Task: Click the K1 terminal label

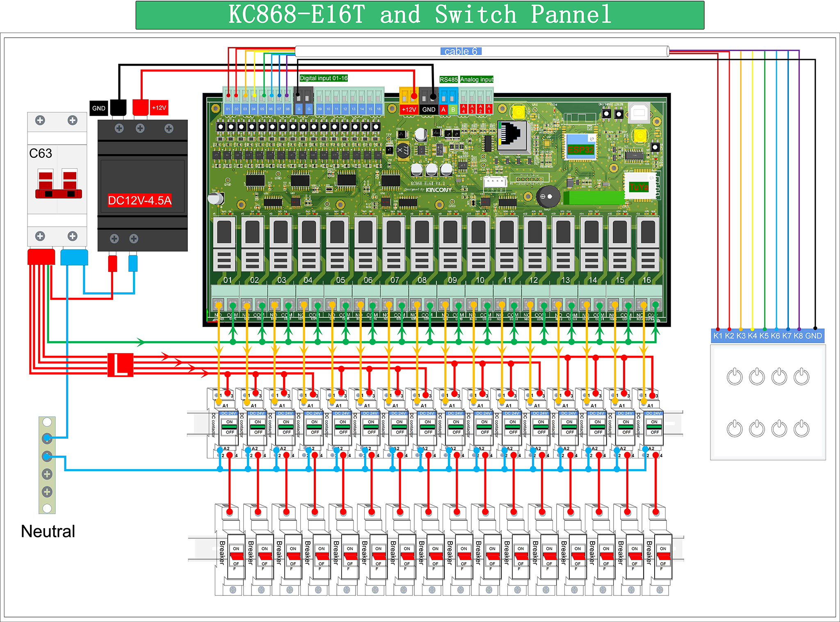Action: 717,336
